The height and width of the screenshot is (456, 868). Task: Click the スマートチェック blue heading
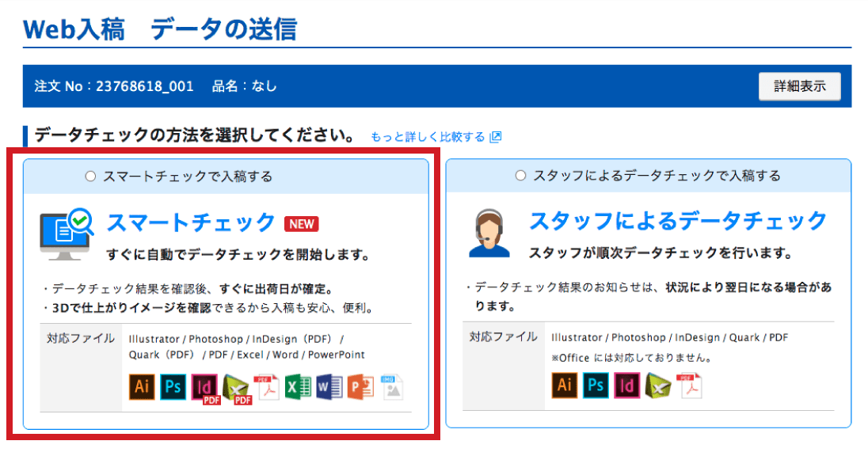tap(191, 222)
